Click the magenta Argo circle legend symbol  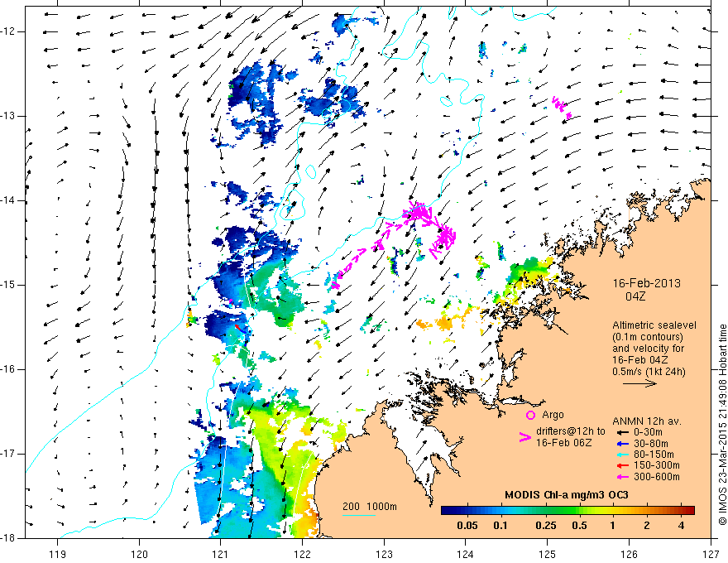click(x=530, y=416)
